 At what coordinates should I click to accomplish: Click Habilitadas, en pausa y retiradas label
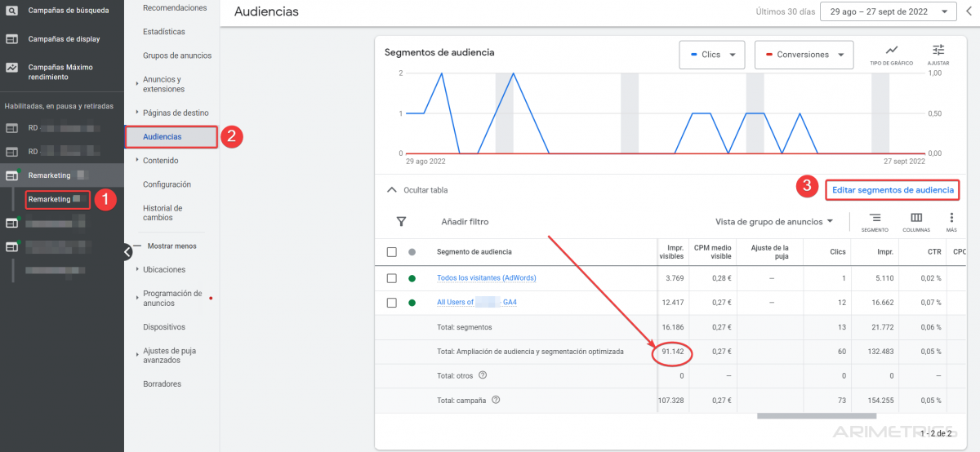click(60, 106)
